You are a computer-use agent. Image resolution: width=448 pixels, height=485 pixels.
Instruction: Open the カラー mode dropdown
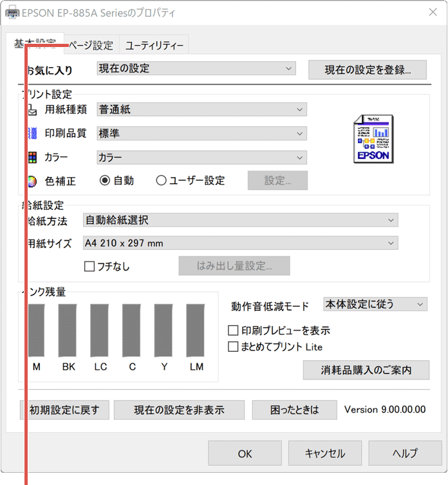tap(202, 157)
